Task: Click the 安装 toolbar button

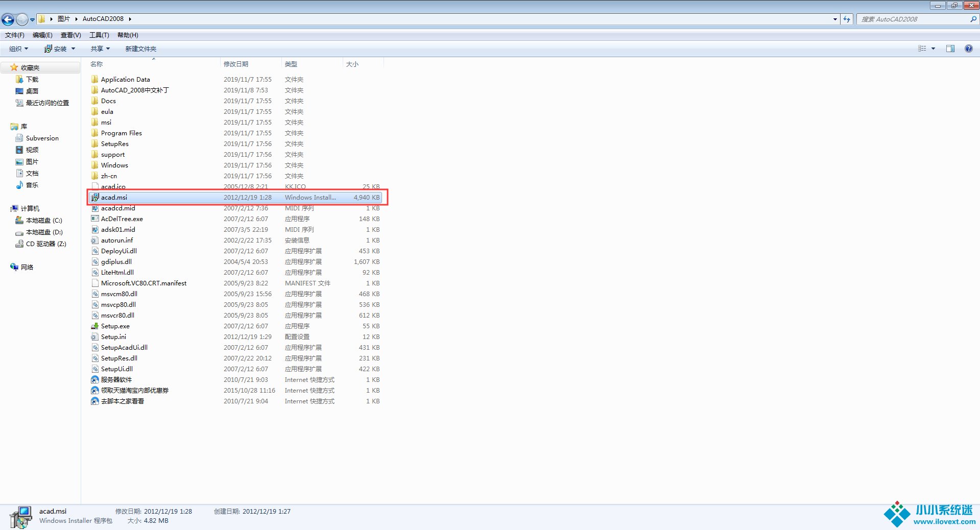Action: [x=59, y=49]
